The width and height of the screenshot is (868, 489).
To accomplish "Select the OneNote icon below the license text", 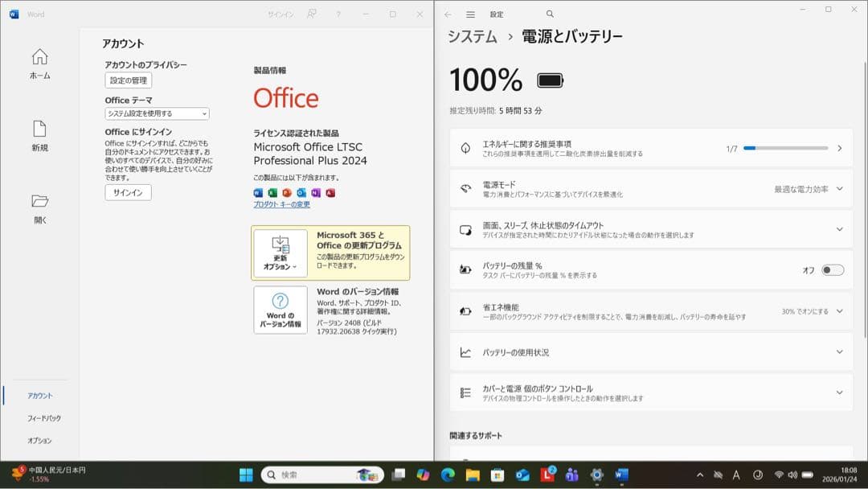I will click(315, 194).
